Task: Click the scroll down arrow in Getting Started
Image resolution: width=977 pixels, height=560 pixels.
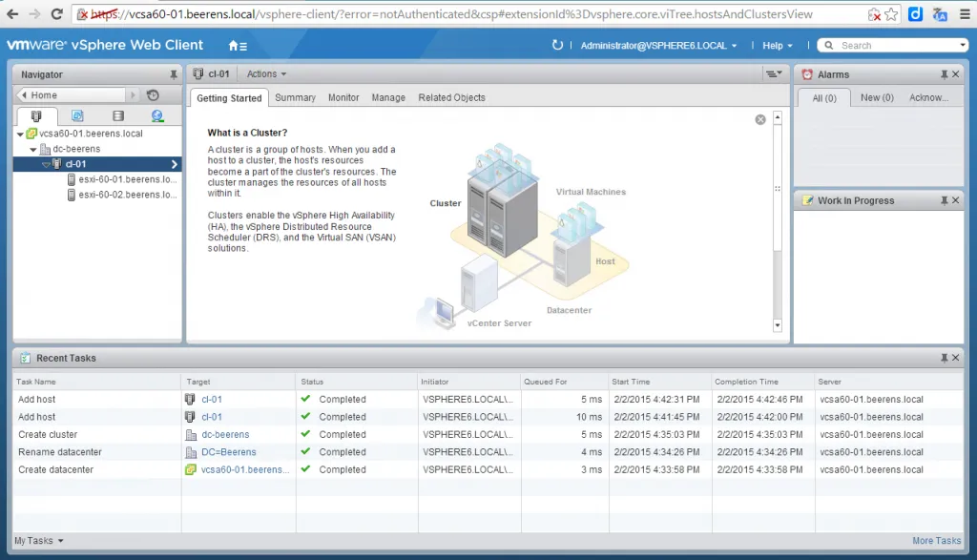Action: 777,325
